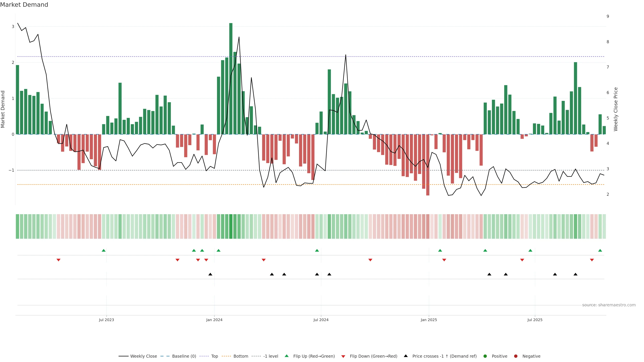
Task: Click the first red flip-down marker
Action: click(59, 260)
